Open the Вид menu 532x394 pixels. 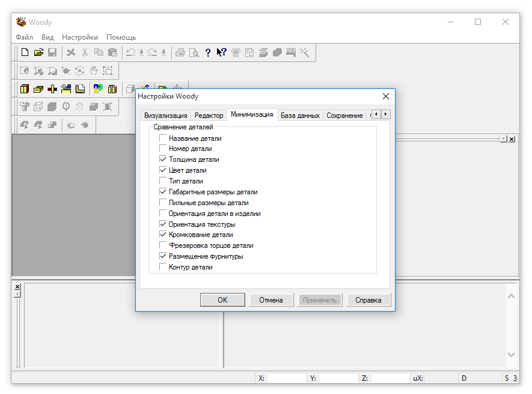click(x=47, y=37)
